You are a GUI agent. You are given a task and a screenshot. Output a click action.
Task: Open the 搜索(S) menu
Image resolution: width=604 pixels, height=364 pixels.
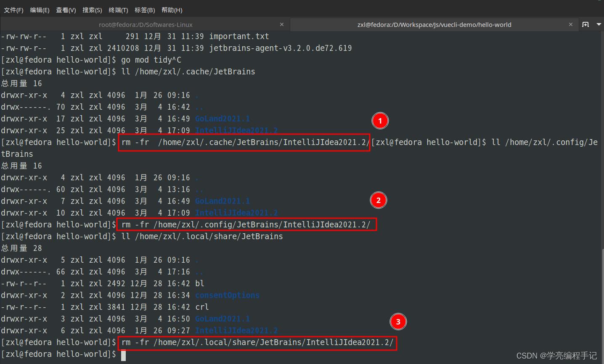click(x=92, y=10)
